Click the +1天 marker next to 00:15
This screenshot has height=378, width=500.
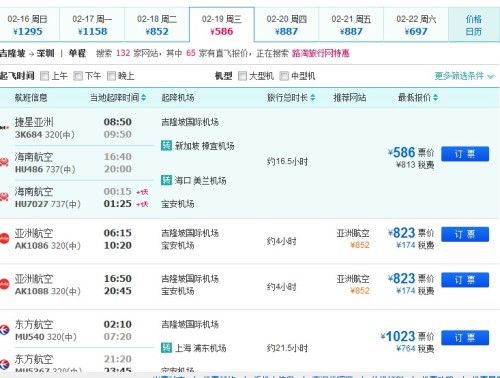tap(142, 192)
